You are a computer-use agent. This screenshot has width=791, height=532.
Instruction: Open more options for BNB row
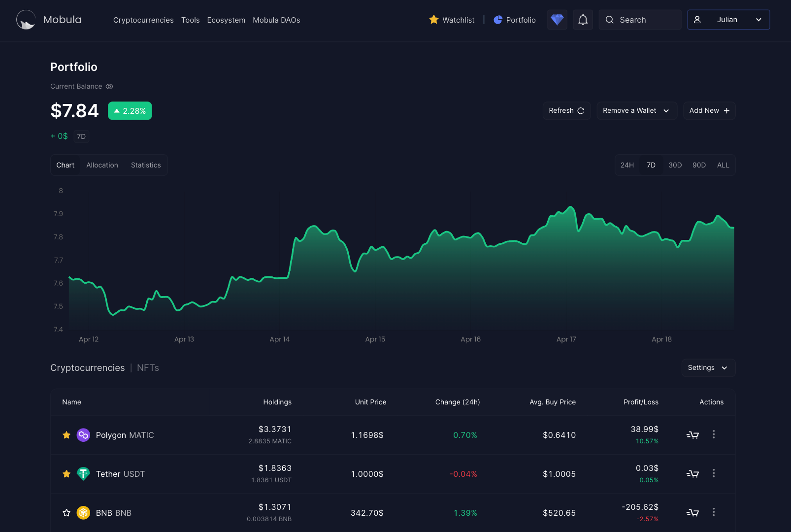point(714,512)
